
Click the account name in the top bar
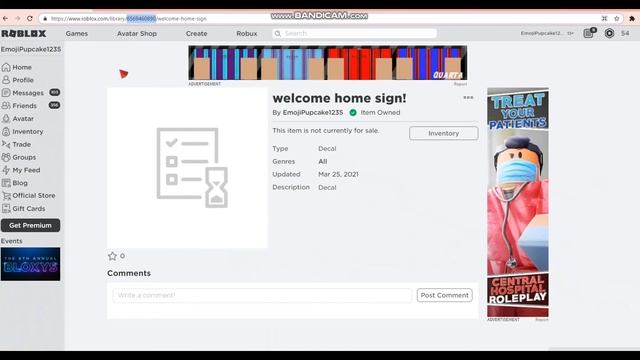(x=542, y=33)
